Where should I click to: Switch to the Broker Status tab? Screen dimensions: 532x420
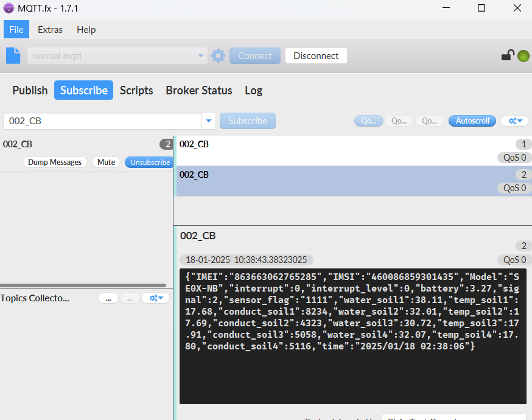199,90
